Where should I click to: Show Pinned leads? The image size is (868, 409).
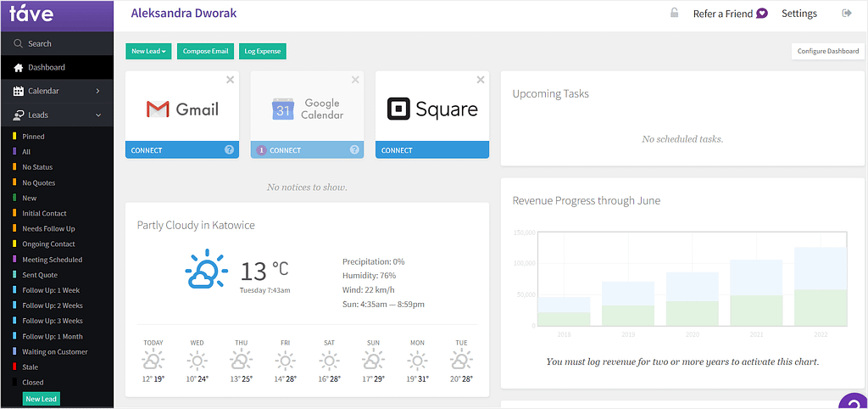33,137
